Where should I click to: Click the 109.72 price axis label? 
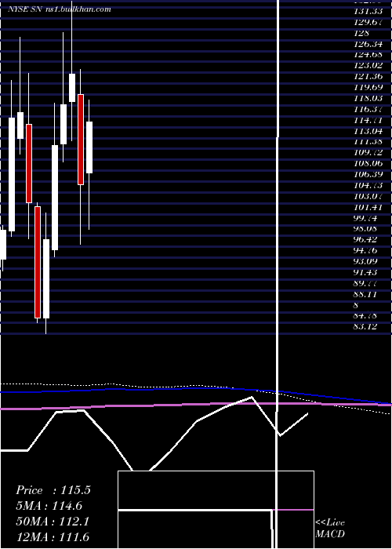[368, 153]
